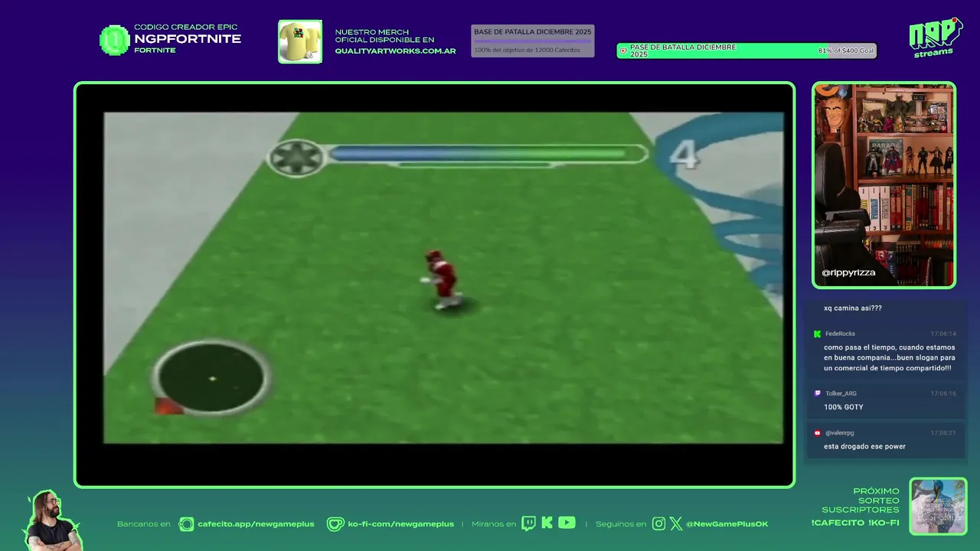Click the in-game blue health bar

coord(488,154)
